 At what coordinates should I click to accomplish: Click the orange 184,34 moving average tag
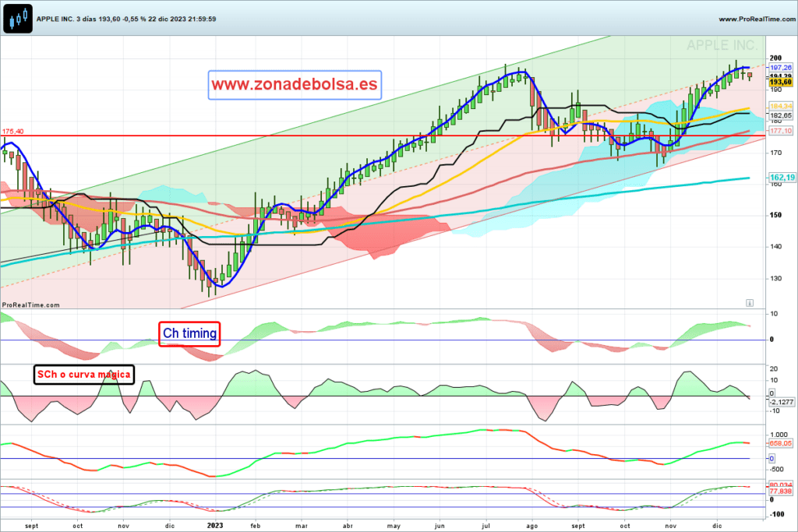coord(781,106)
